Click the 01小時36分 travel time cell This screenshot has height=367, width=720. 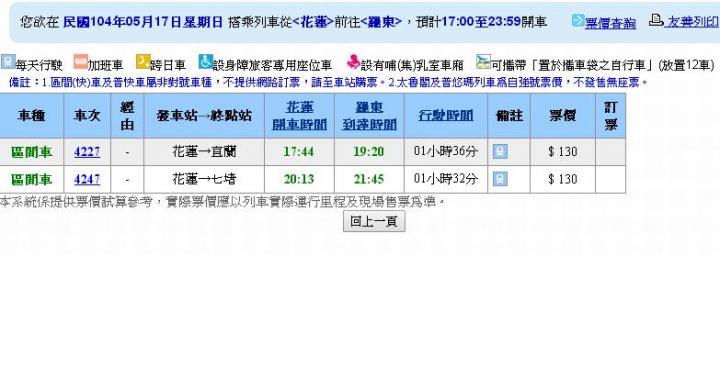[446, 151]
